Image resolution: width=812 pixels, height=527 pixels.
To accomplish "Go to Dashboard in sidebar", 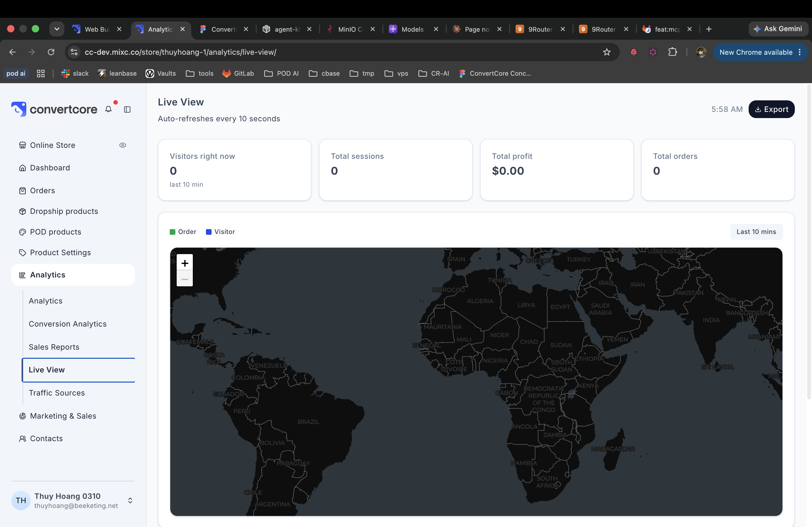I will pyautogui.click(x=73, y=168).
